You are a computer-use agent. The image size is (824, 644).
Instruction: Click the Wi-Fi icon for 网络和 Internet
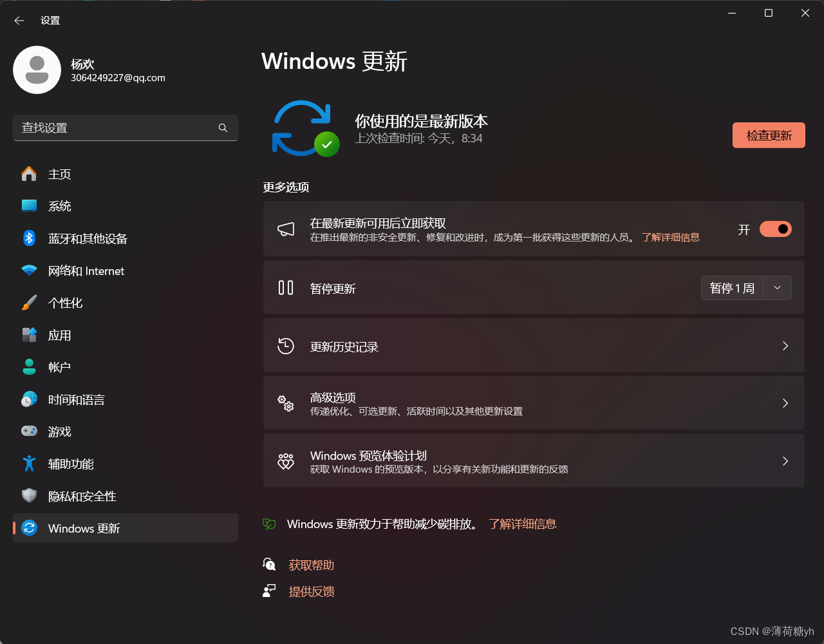tap(29, 271)
